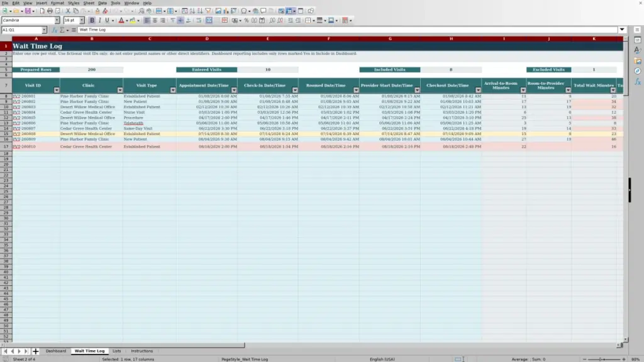This screenshot has height=362, width=644.
Task: Switch to the Lists sheet tab
Action: [116, 351]
